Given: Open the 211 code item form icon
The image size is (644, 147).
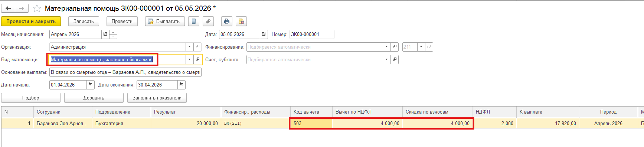Looking at the screenshot, I should point(429,47).
